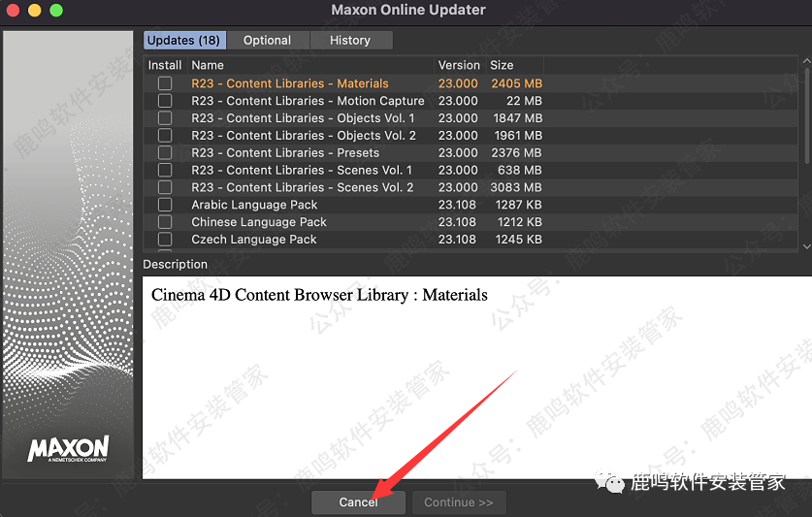The height and width of the screenshot is (517, 812).
Task: Enable the Content Libraries Materials checkbox
Action: 165,83
